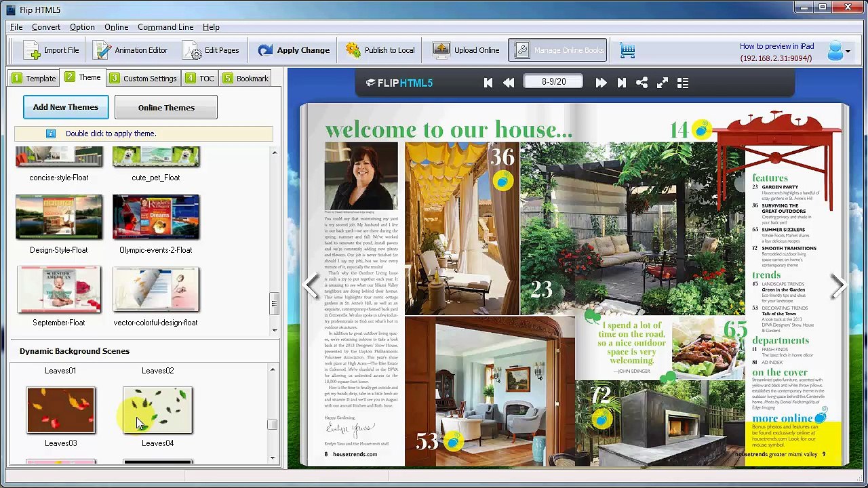Select concise-style-Float theme thumbnail
Image resolution: width=868 pixels, height=488 pixels.
pos(59,158)
